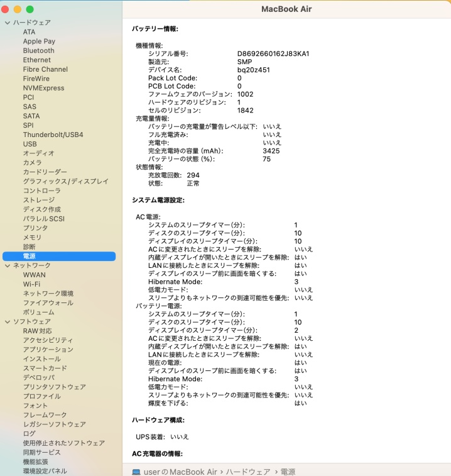451x476 pixels.
Task: Select ストレージ in the sidebar
Action: [x=39, y=200]
